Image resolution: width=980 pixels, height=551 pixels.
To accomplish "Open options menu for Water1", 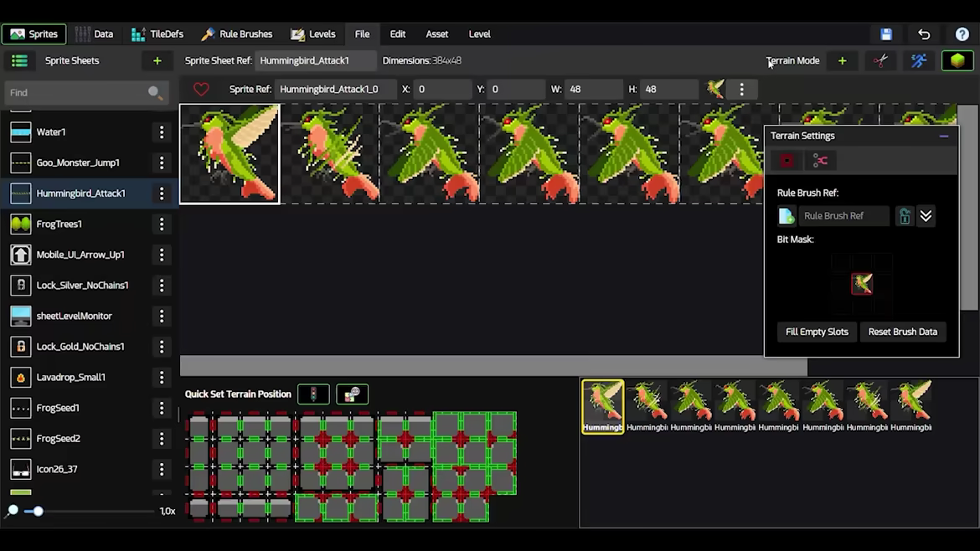I will 162,131.
